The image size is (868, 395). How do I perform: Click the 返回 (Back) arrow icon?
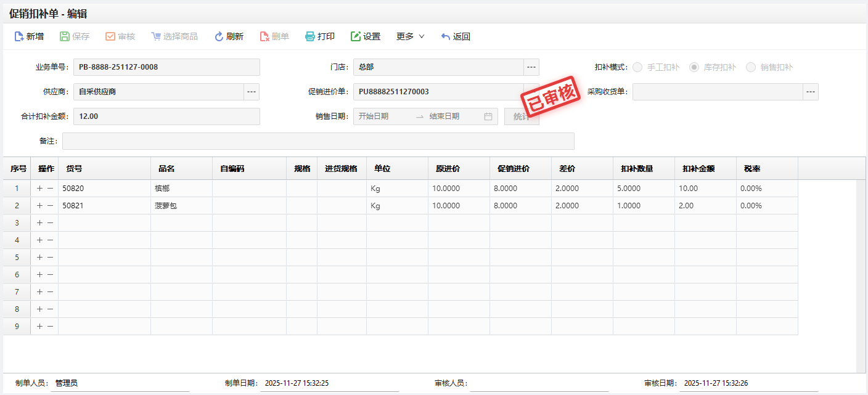tap(446, 36)
